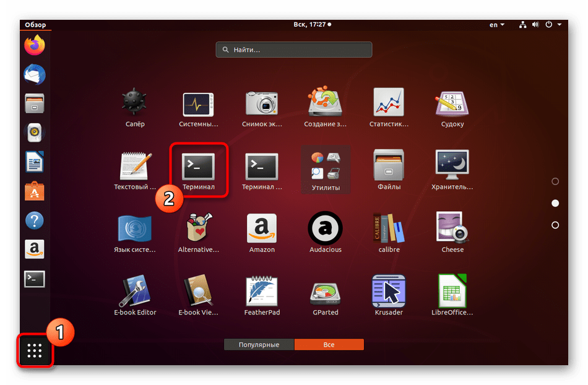The image size is (588, 385).
Task: Open Firefox from the dock
Action: (35, 45)
